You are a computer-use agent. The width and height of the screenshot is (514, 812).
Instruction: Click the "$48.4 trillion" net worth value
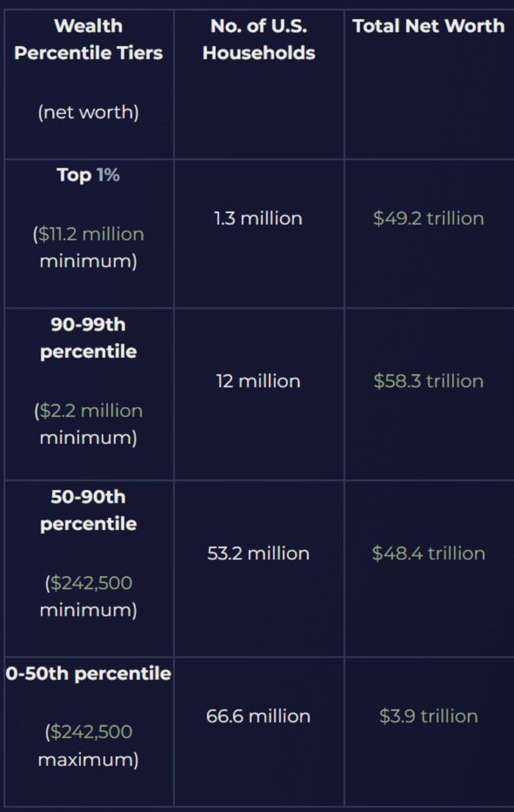tap(429, 553)
